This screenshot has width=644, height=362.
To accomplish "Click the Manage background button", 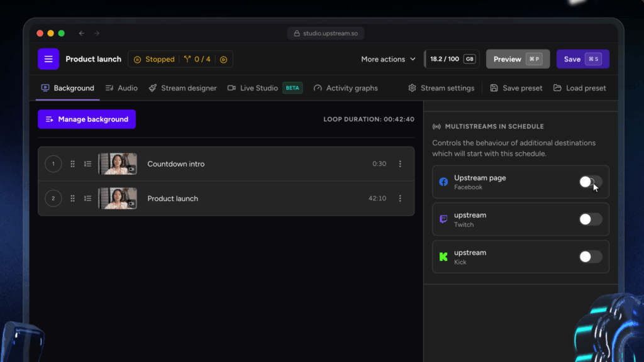I will (x=87, y=119).
